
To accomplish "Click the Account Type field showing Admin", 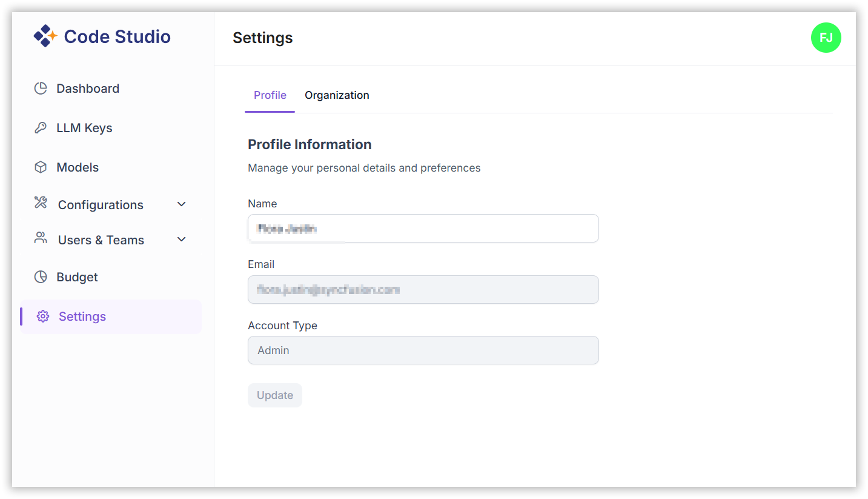I will pos(423,350).
